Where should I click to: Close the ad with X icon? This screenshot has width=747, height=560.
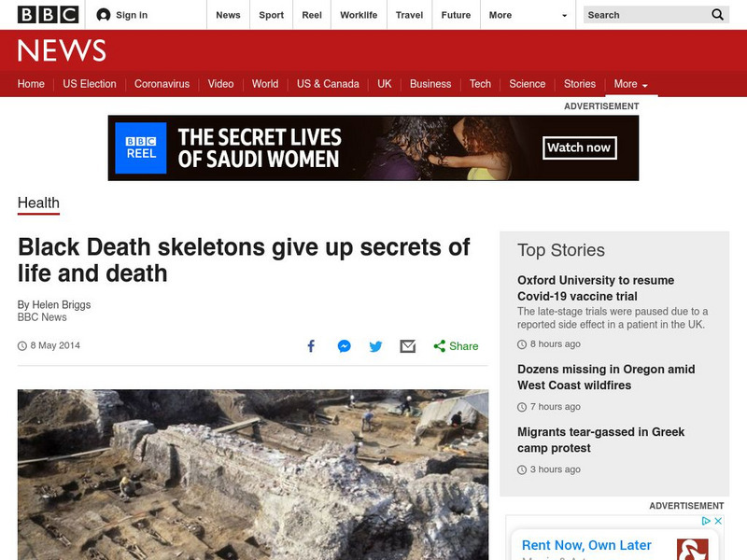point(718,521)
